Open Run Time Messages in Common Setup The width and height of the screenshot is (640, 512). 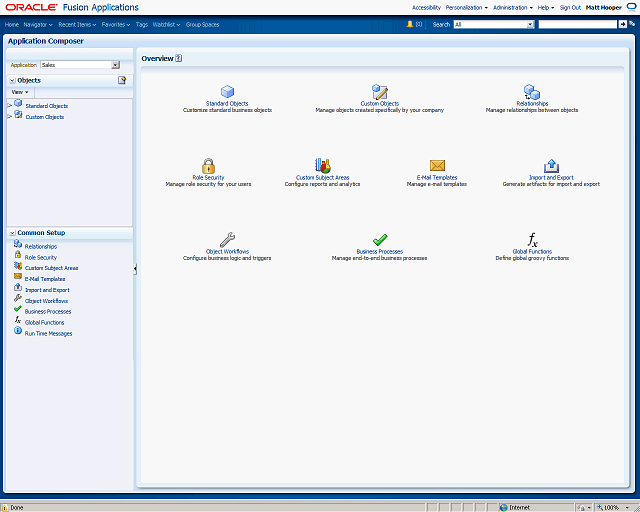click(49, 334)
